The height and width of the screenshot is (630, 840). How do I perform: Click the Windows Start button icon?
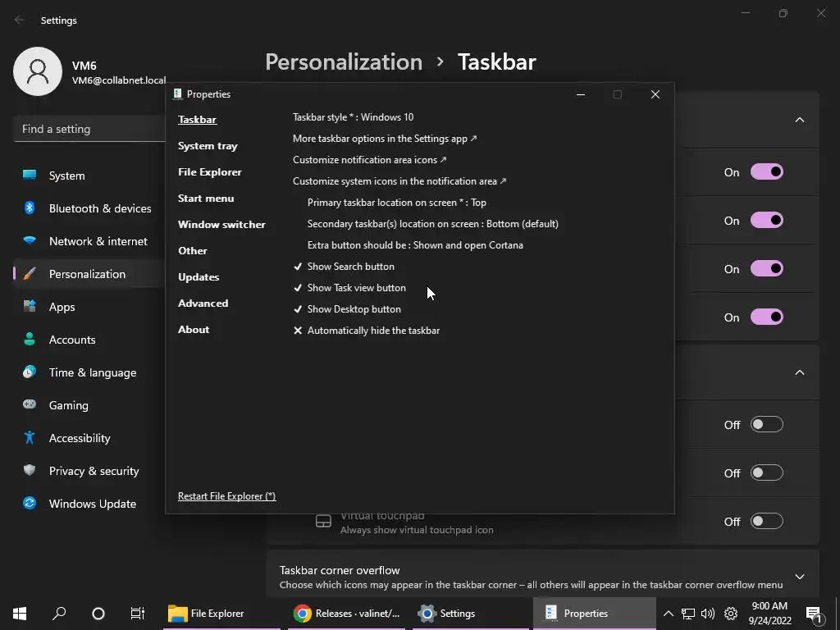pos(20,614)
